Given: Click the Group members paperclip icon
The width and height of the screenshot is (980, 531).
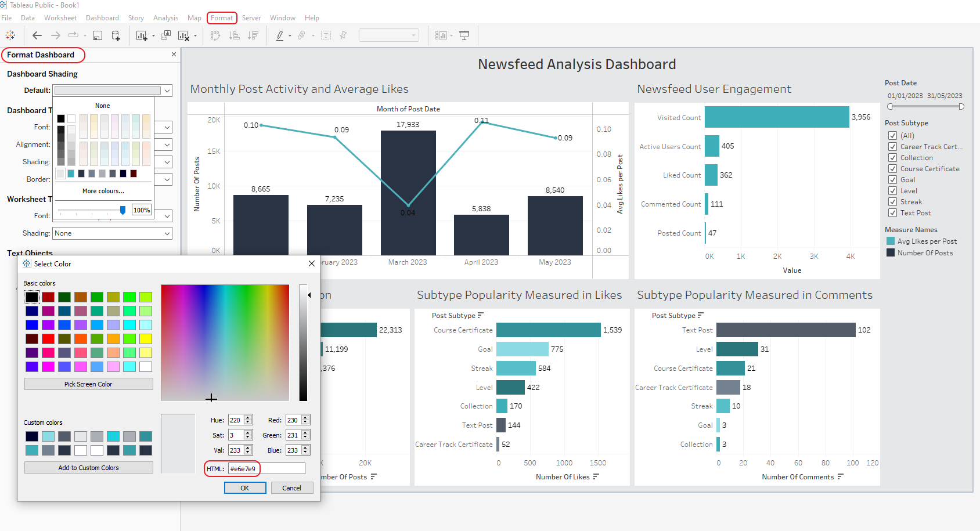Looking at the screenshot, I should click(x=301, y=35).
